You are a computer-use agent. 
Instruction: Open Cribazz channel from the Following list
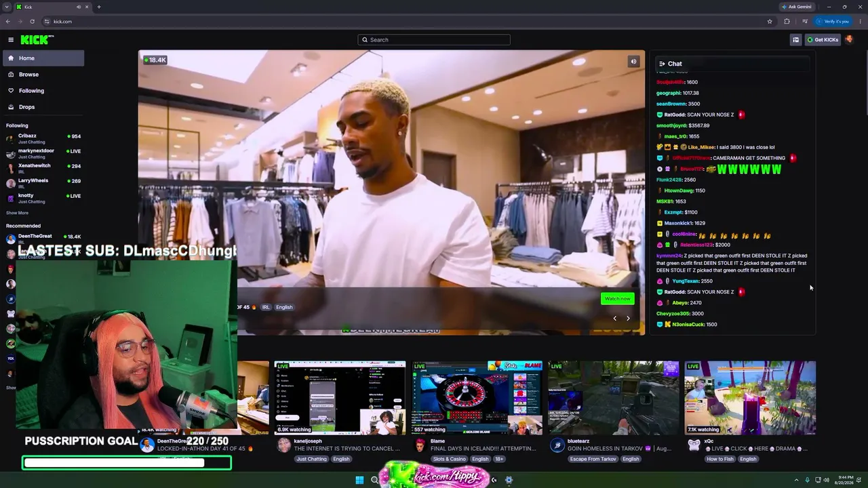(43, 138)
